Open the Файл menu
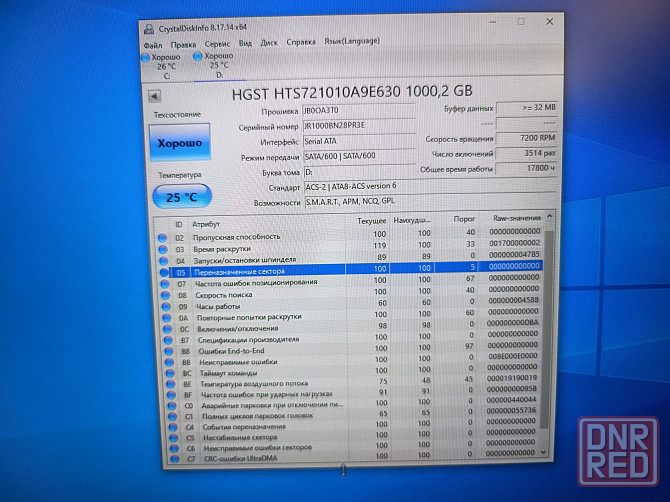Screen dimensions: 670x502 tap(153, 45)
